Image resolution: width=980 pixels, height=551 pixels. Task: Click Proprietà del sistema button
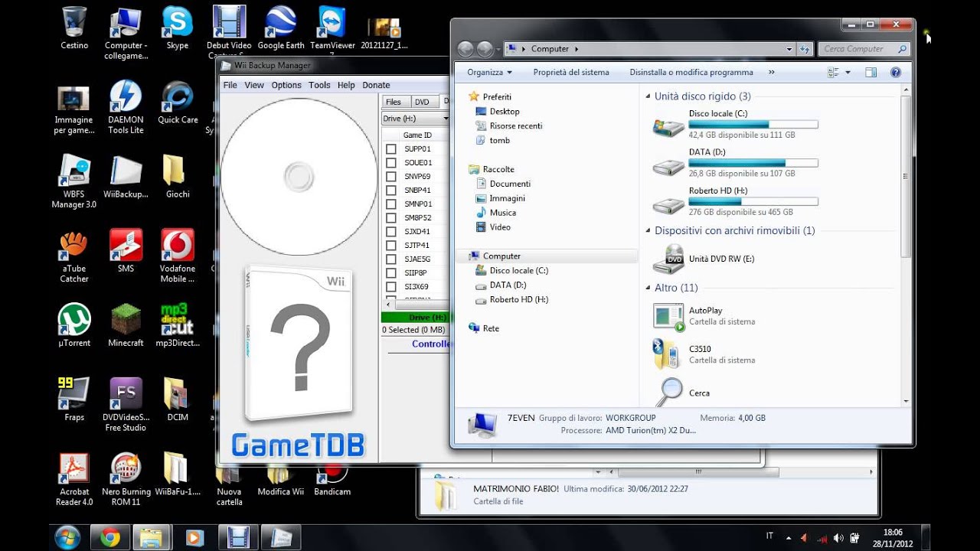[x=571, y=72]
